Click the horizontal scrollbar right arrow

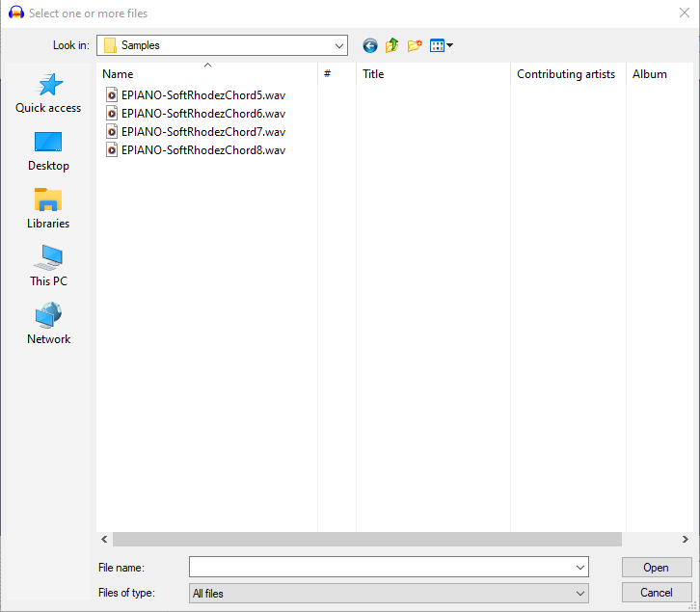tap(686, 540)
